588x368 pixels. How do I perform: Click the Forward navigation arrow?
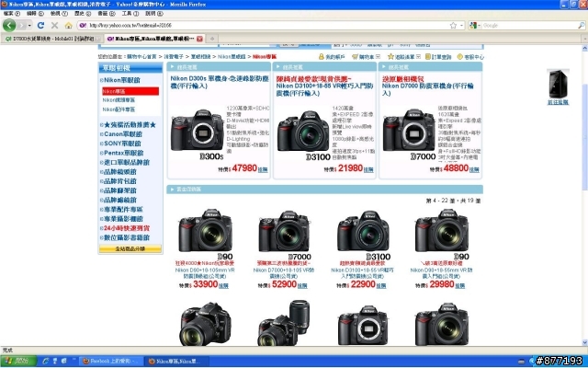coord(21,25)
